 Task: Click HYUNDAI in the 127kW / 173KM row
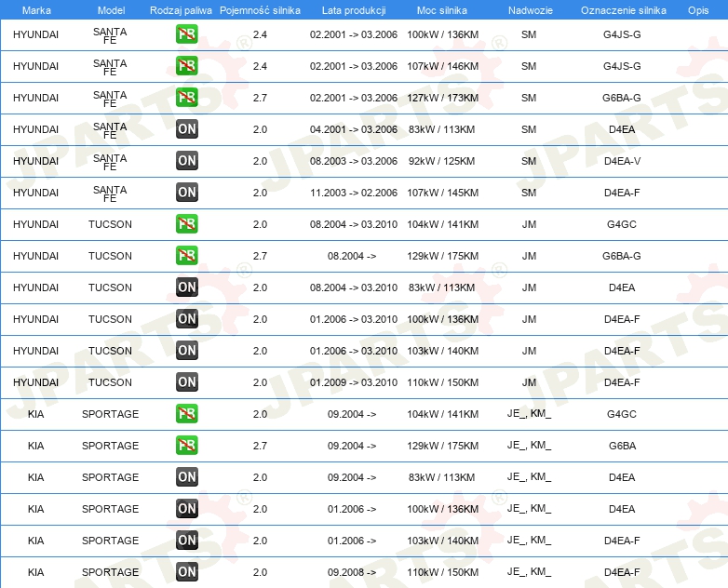pos(35,98)
